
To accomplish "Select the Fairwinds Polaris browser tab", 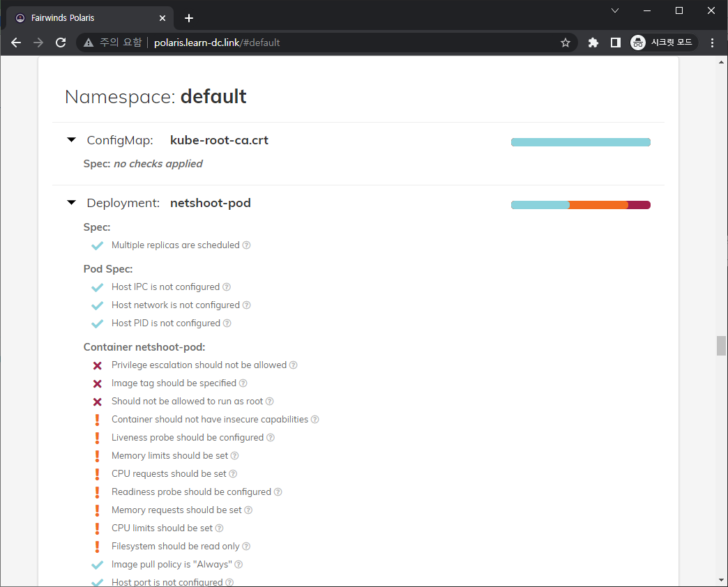I will (x=84, y=17).
